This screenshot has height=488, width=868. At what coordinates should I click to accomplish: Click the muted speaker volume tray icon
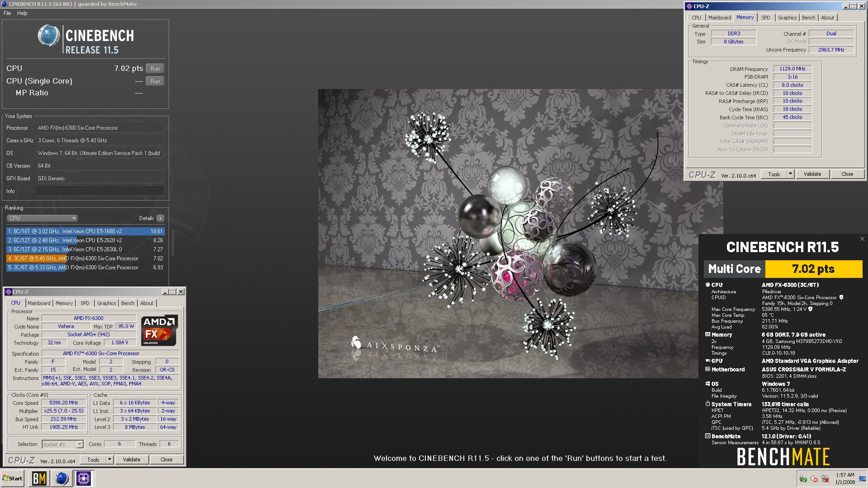tap(814, 479)
